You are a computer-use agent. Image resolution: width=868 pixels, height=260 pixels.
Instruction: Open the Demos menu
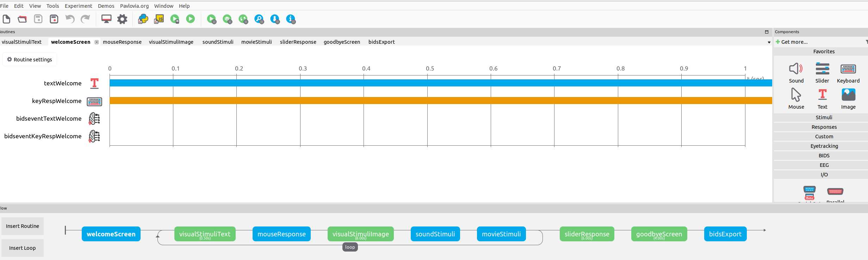pyautogui.click(x=106, y=6)
